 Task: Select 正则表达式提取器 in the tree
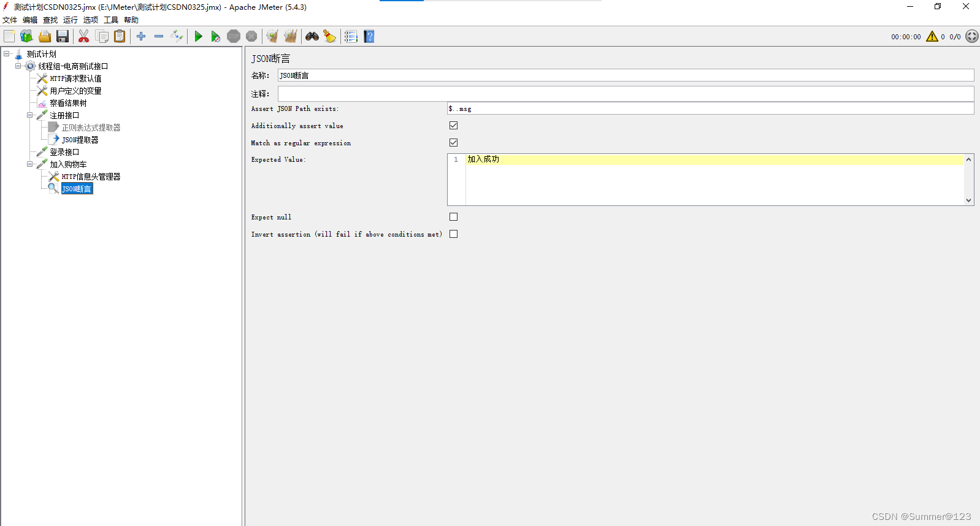(91, 128)
